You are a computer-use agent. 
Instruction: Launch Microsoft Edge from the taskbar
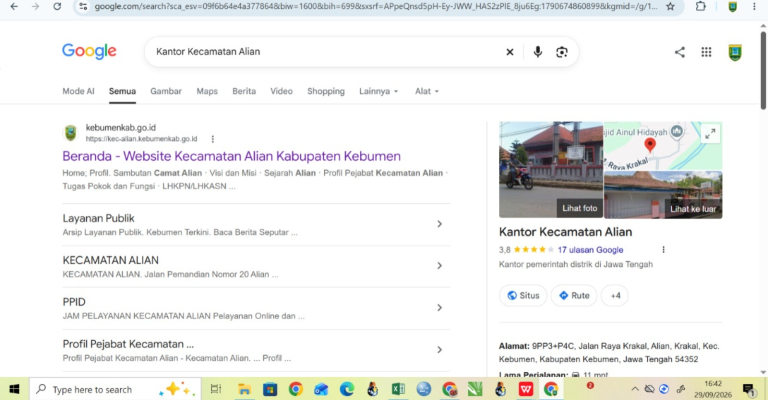tap(347, 389)
